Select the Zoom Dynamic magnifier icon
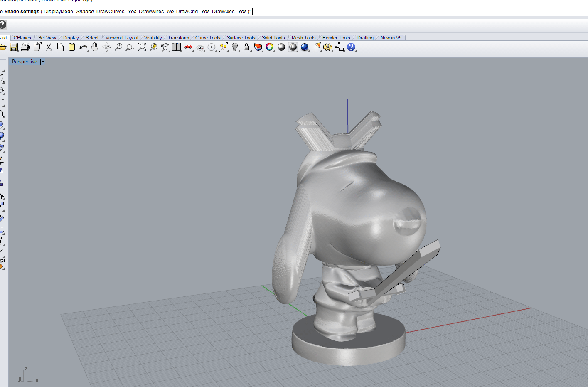 coord(118,47)
